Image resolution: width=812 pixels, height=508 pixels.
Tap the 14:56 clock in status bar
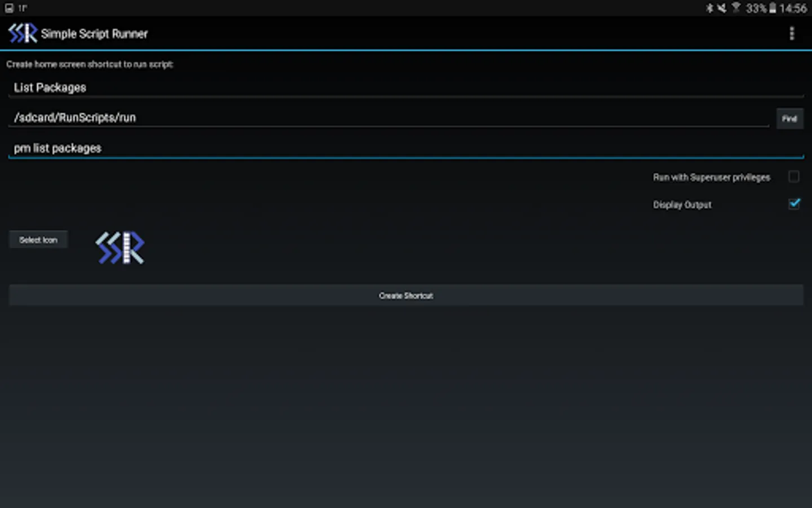point(793,8)
